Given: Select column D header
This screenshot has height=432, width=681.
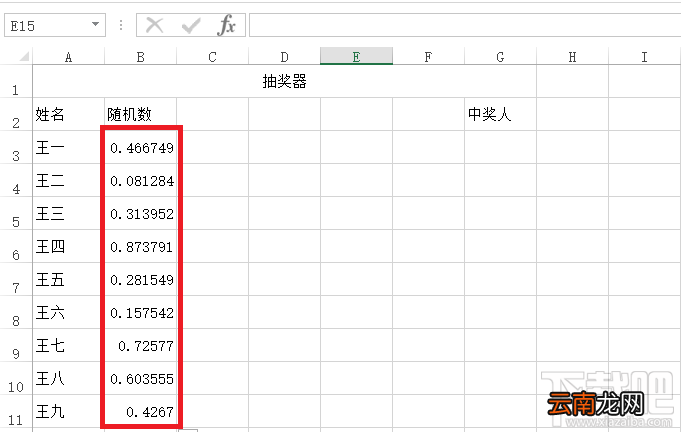Looking at the screenshot, I should pos(284,57).
